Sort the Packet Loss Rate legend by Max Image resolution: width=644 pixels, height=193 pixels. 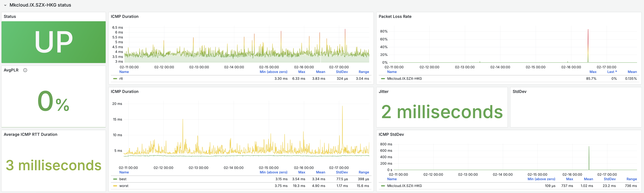click(x=593, y=72)
